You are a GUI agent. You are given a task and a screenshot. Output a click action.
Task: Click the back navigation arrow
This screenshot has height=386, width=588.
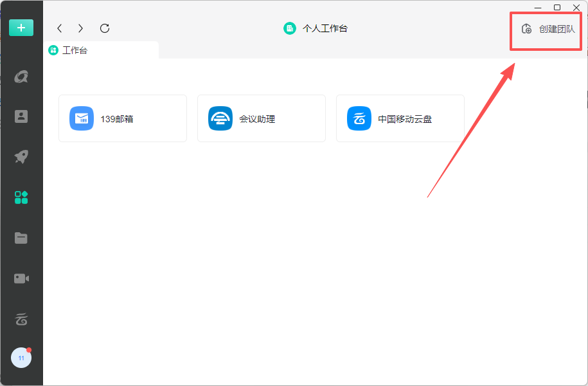(59, 28)
